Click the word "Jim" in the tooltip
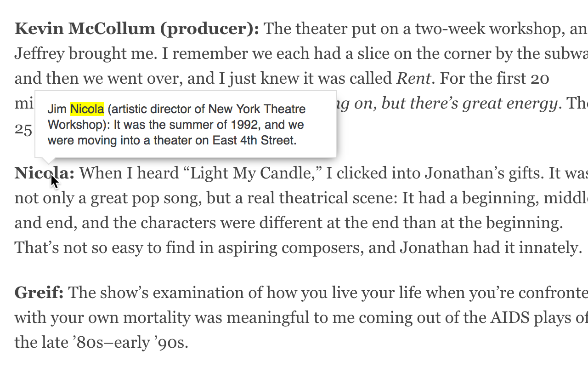The height and width of the screenshot is (368, 588). tap(57, 109)
